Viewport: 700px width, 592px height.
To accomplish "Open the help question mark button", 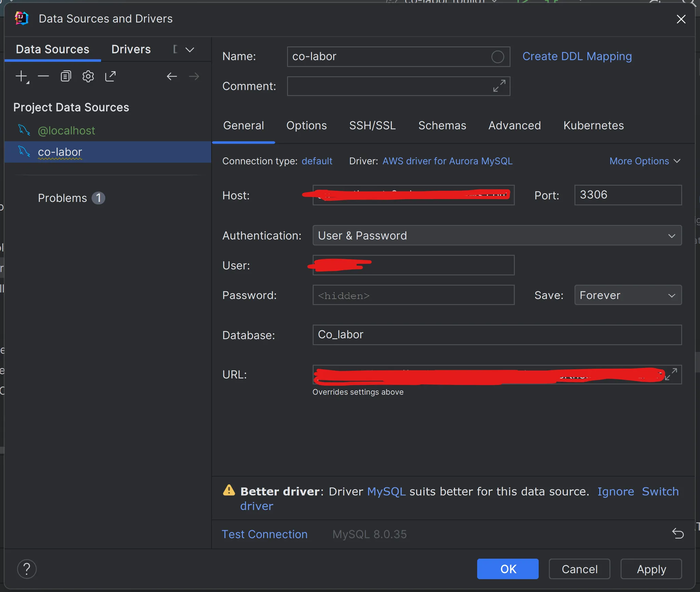I will (27, 569).
